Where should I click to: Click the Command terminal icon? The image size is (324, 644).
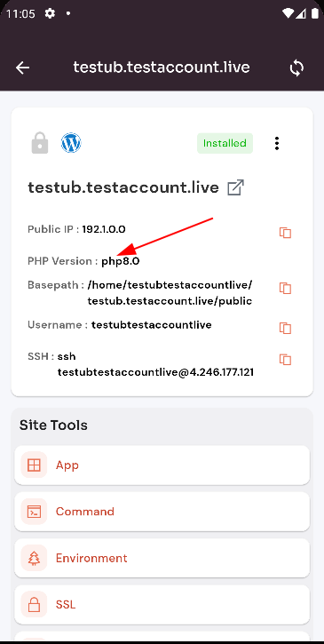click(x=34, y=512)
